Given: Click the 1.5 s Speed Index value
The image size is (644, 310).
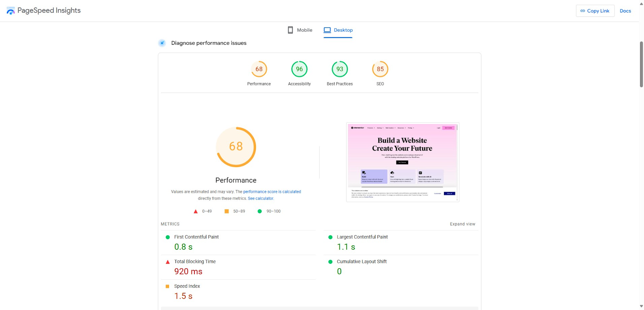Looking at the screenshot, I should coord(184,296).
